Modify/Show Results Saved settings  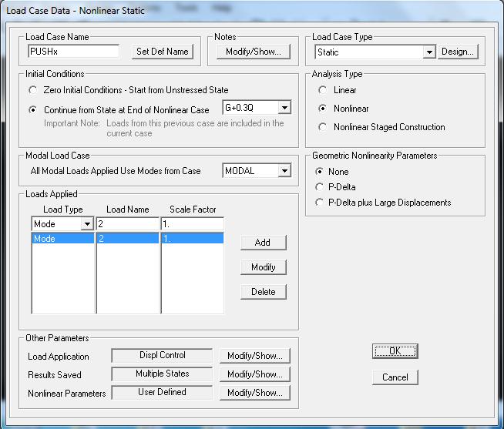click(255, 374)
